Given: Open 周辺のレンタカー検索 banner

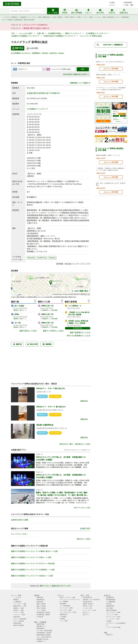Looking at the screenshot, I should click(x=111, y=129).
